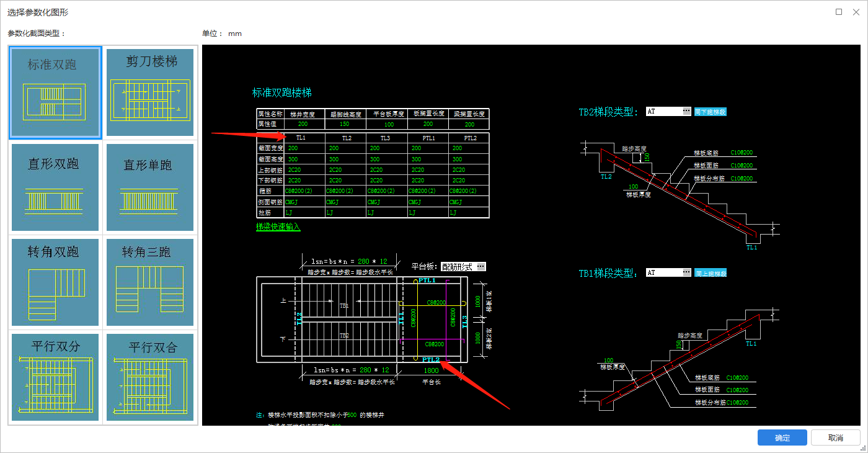The height and width of the screenshot is (453, 868).
Task: Click the 梯井宽度 value 200
Action: pyautogui.click(x=303, y=124)
